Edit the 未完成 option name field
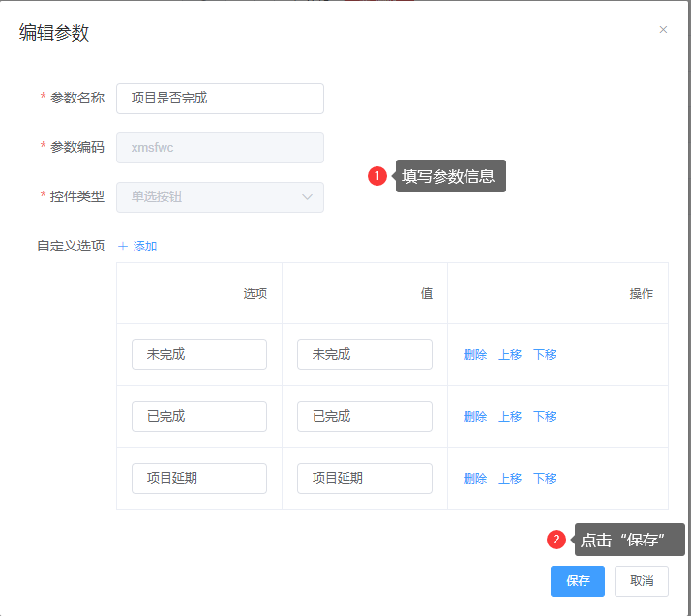Screen dimensions: 691x616 (199, 355)
